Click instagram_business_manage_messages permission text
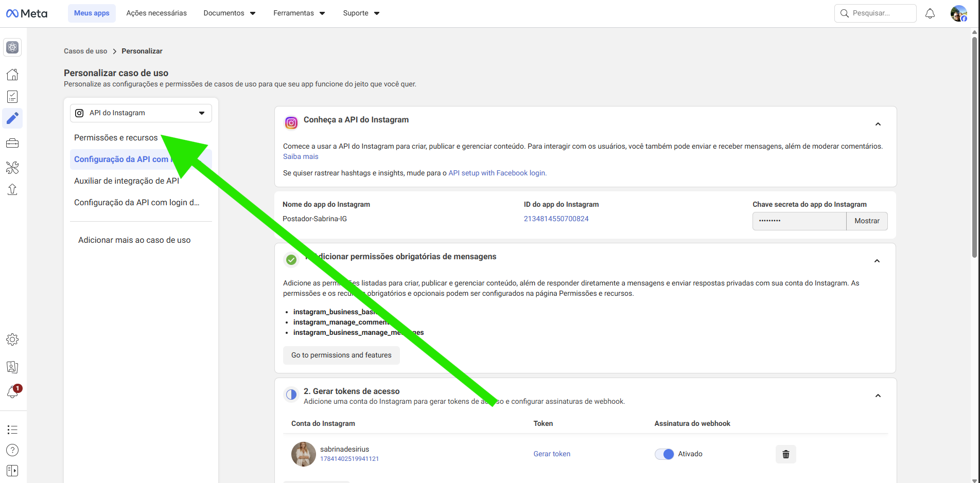980x483 pixels. [x=358, y=333]
